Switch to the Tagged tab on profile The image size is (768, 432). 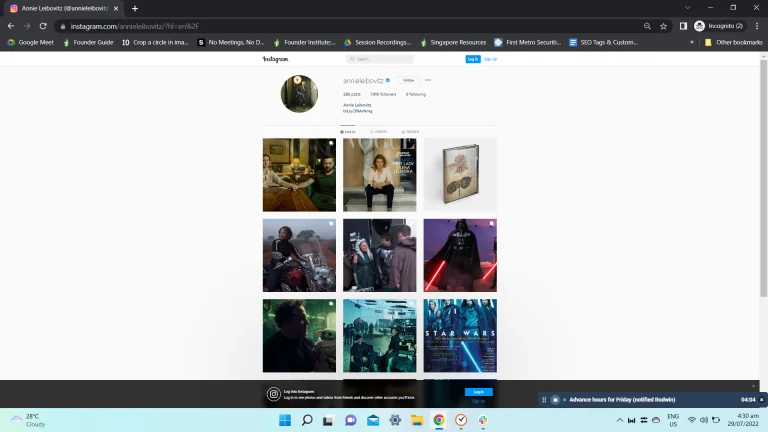click(x=410, y=131)
